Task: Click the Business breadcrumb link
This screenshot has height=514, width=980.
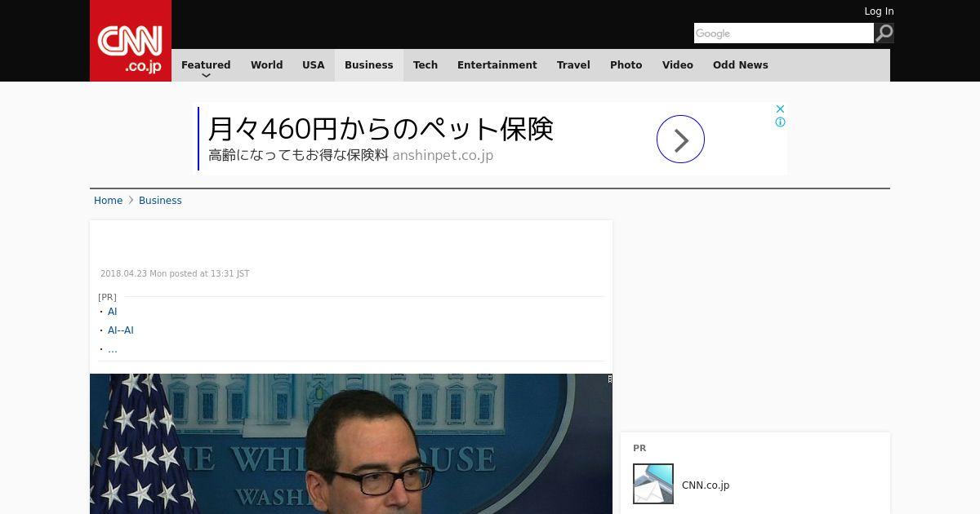Action: tap(160, 201)
